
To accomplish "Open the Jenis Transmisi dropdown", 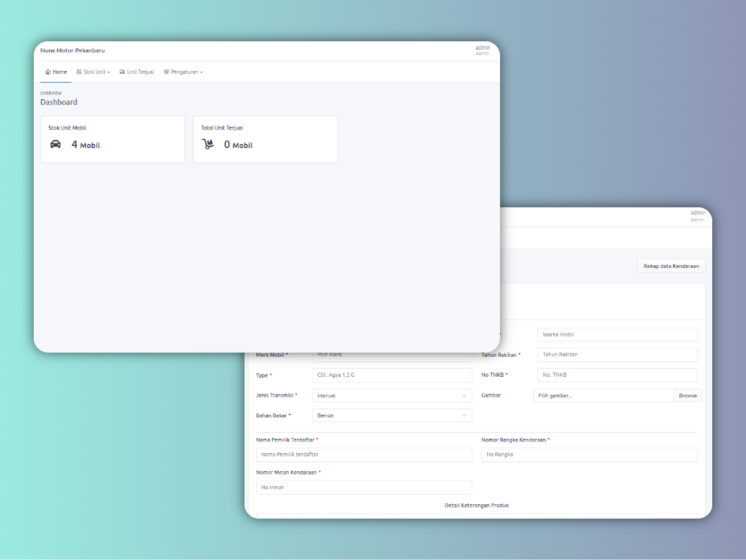I will 392,395.
